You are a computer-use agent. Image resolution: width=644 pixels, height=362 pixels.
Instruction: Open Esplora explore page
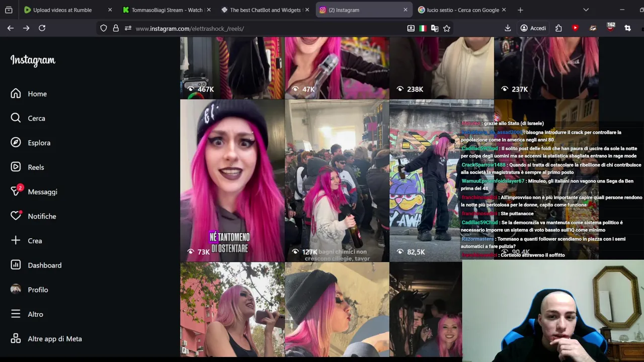pos(31,143)
